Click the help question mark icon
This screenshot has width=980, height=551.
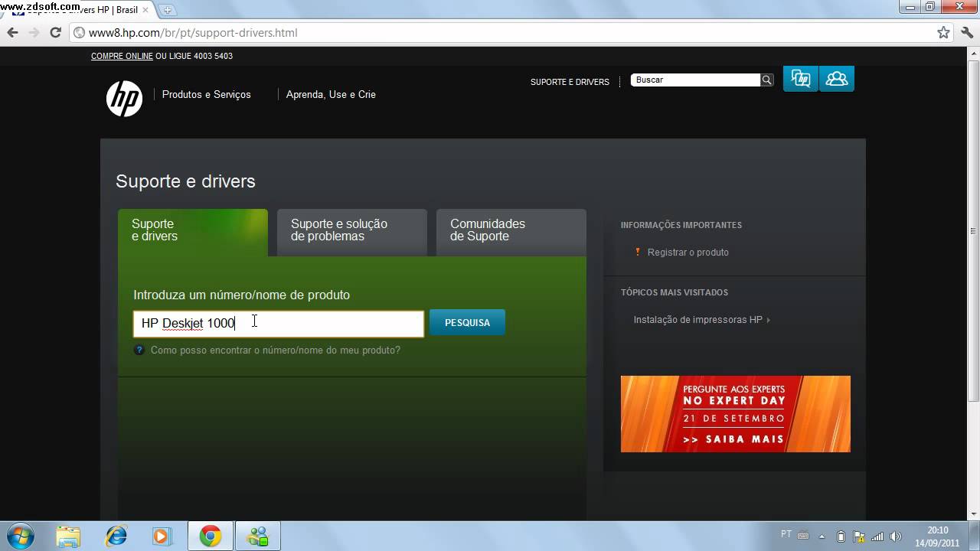tap(139, 350)
